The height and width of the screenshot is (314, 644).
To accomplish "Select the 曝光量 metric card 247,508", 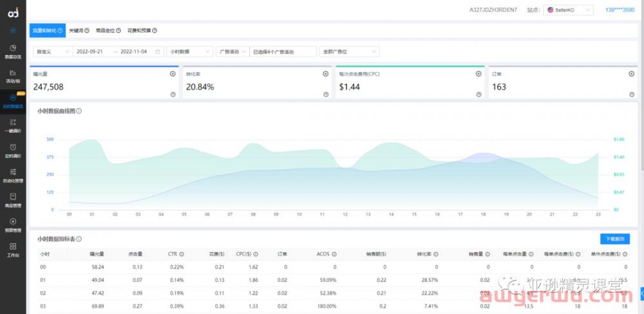I will [x=104, y=82].
